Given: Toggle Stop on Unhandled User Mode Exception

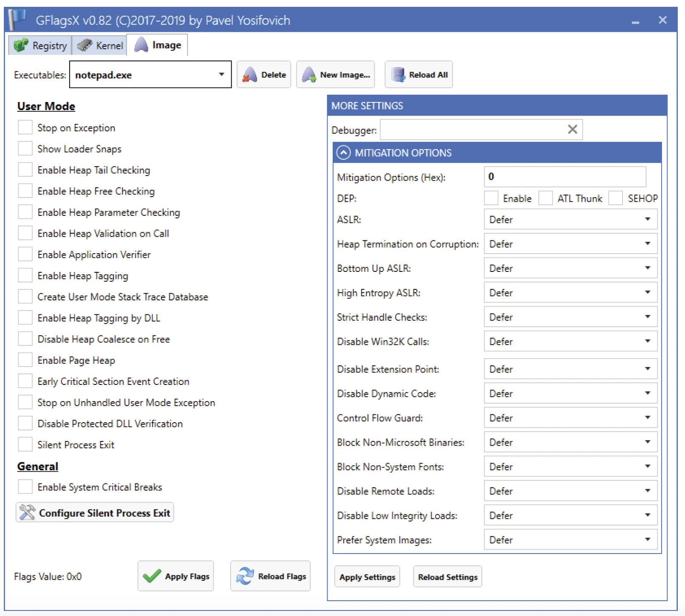Looking at the screenshot, I should 25,402.
